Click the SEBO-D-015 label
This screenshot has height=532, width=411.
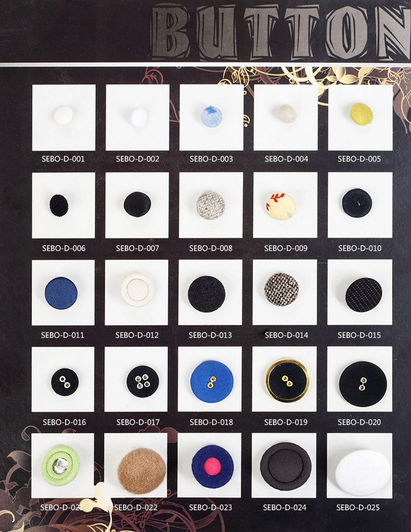[359, 335]
